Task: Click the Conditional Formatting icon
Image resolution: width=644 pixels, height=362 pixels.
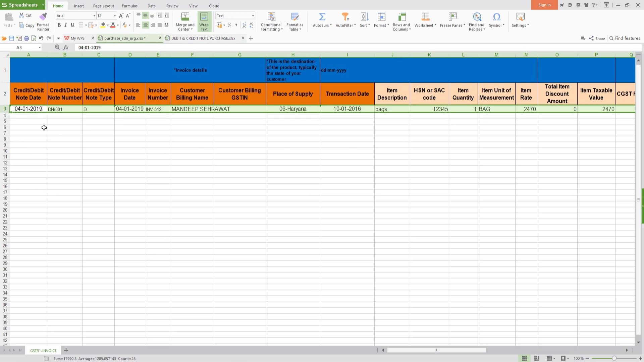Action: coord(271,17)
